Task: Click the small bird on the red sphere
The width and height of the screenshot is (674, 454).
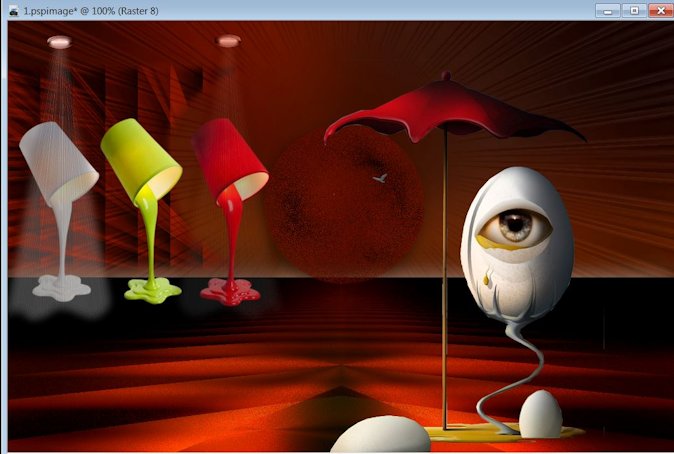Action: (x=380, y=178)
